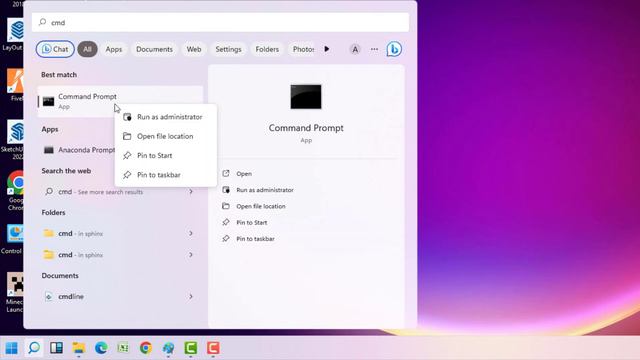Open the Windows Start button

(11, 348)
